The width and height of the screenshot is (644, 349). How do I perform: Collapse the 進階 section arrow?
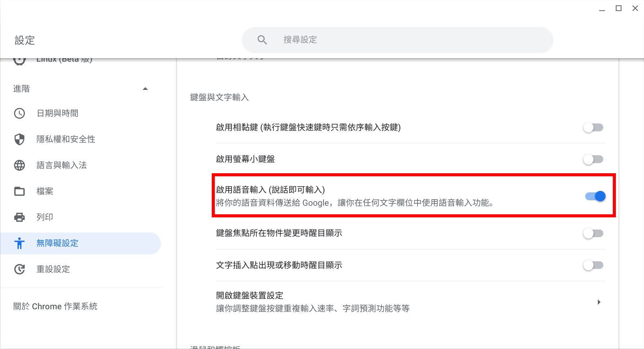[x=145, y=89]
